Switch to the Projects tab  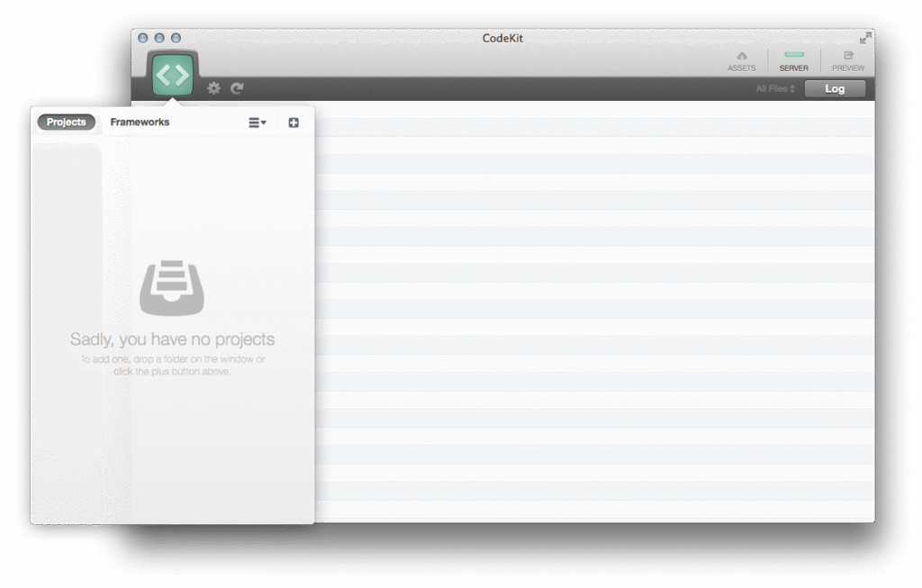(67, 122)
